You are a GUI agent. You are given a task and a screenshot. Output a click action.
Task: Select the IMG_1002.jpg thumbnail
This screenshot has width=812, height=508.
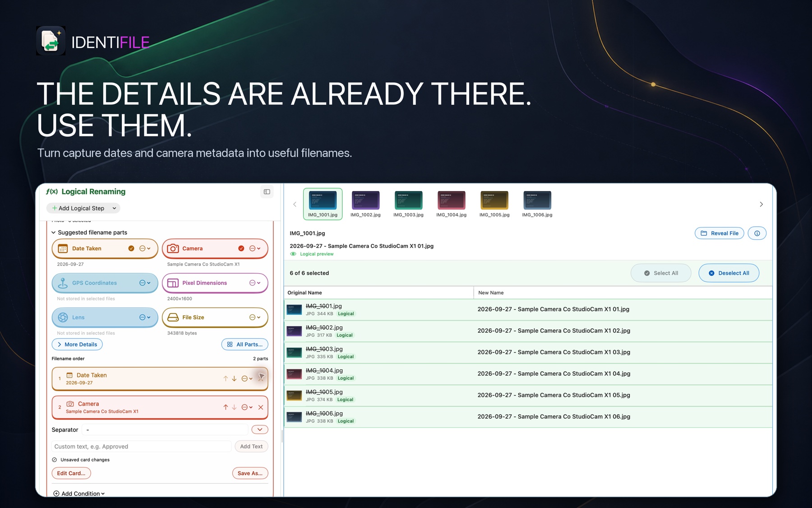365,204
